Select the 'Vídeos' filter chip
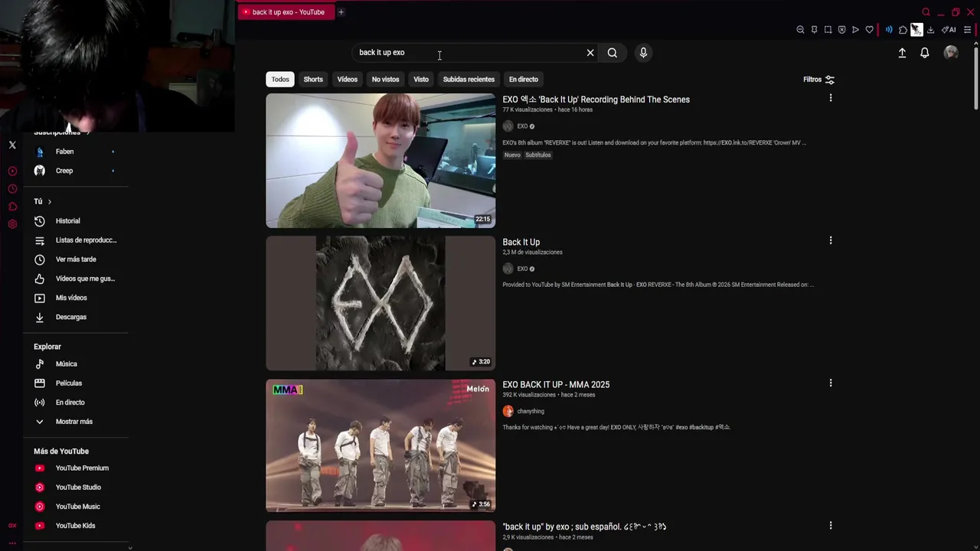Screen dimensions: 980x551 click(x=348, y=80)
